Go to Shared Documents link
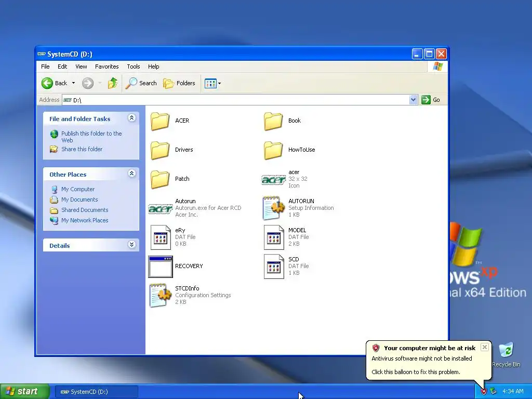Screen dimensions: 532x399 (85, 210)
